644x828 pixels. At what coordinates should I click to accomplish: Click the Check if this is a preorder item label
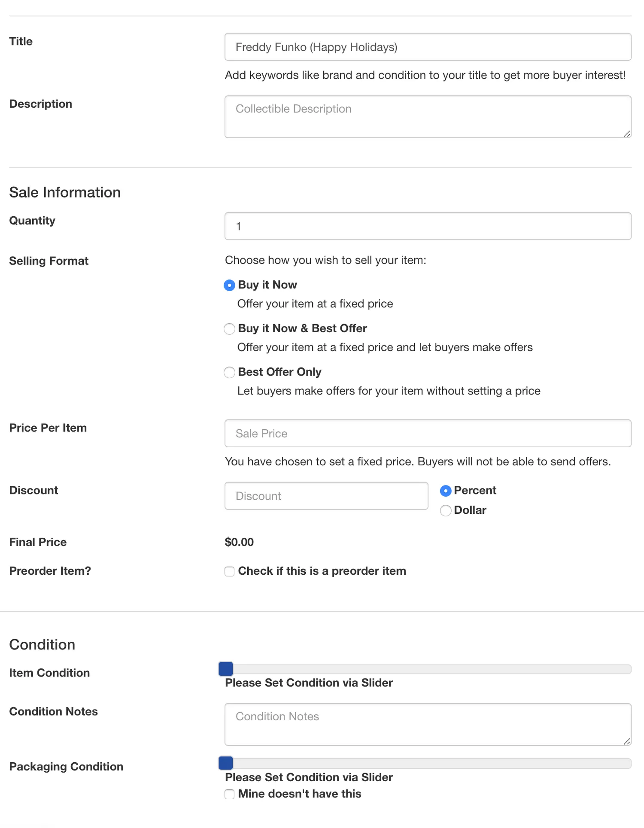322,571
